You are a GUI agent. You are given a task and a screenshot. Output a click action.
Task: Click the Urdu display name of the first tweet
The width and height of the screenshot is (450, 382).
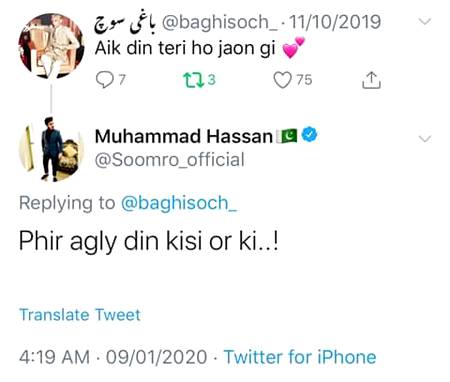[x=126, y=23]
